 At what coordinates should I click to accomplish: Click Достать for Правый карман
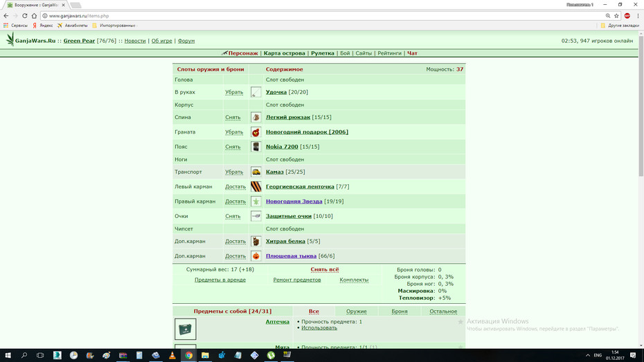(235, 201)
